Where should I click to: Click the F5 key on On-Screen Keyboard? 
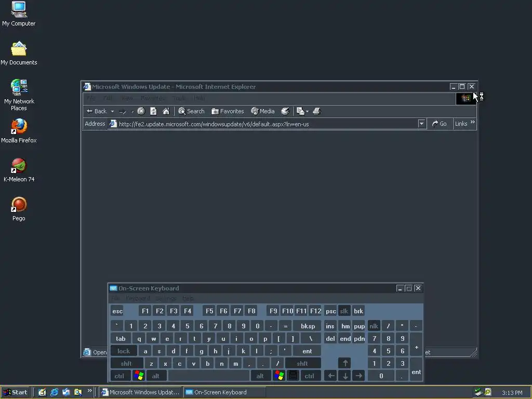209,311
